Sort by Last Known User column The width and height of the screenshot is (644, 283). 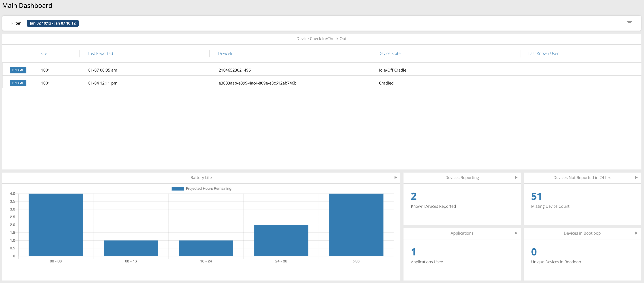(543, 53)
